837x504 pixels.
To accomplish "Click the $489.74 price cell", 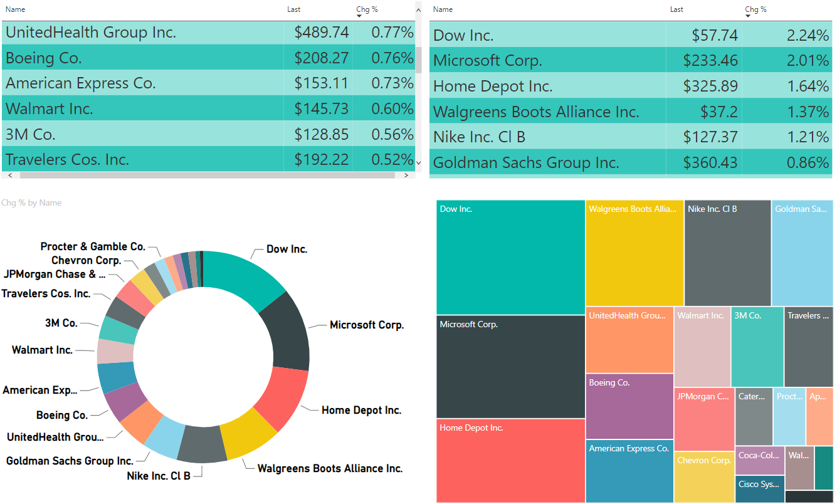I will point(321,33).
